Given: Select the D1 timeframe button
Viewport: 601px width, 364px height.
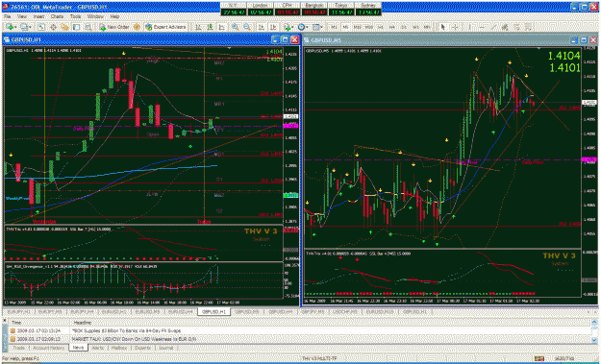Looking at the screenshot, I should click(404, 27).
